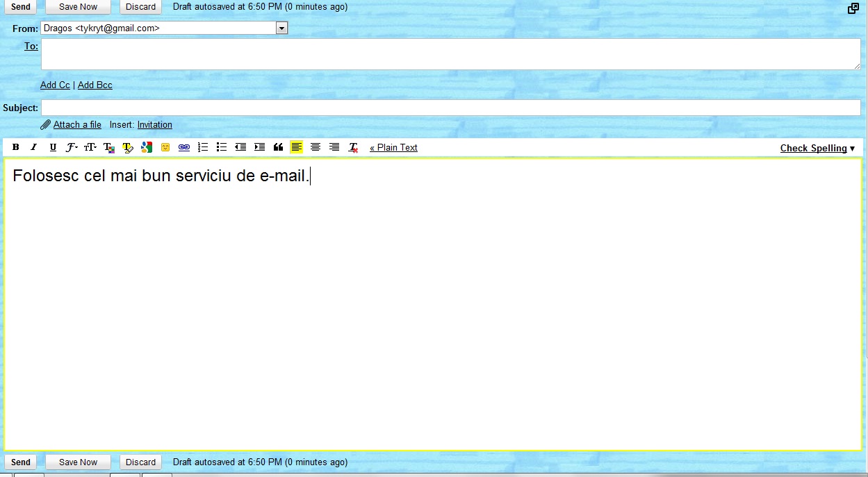
Task: Insert an emoticon
Action: coord(165,147)
